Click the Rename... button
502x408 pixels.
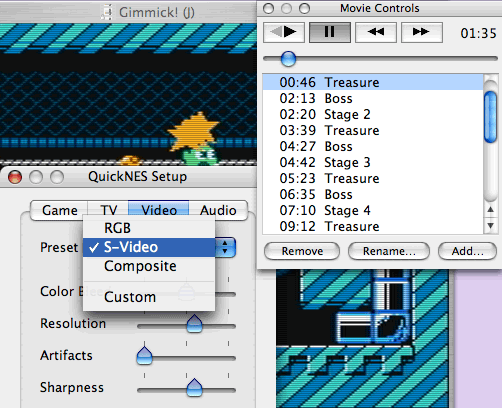coord(389,251)
